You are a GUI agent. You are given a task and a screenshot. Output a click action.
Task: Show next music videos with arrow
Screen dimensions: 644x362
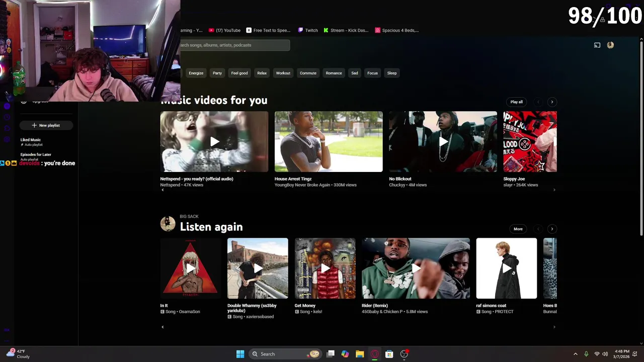pyautogui.click(x=552, y=102)
